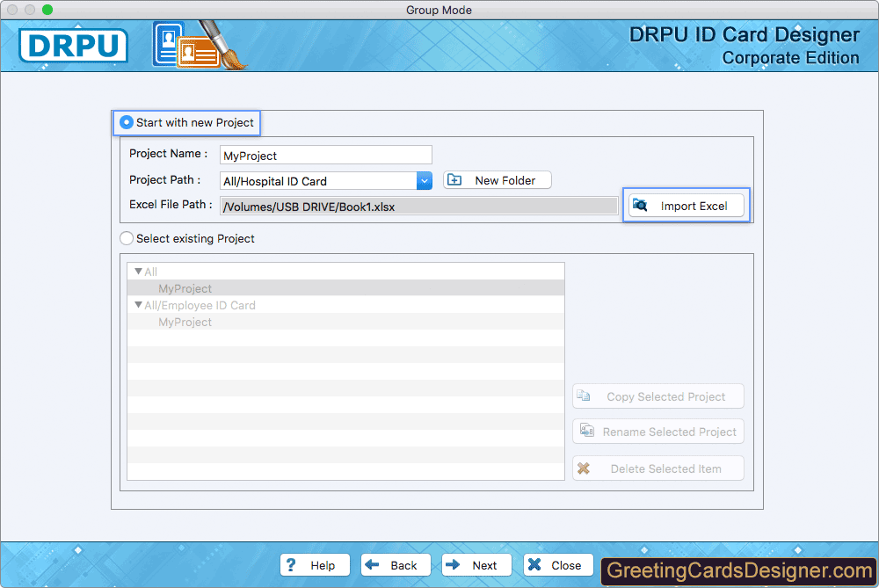879x588 pixels.
Task: Select 'Start with new Project' radio button
Action: (127, 122)
